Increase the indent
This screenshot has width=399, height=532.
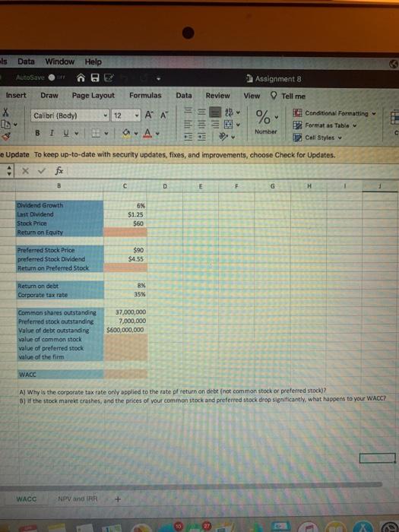[202, 137]
